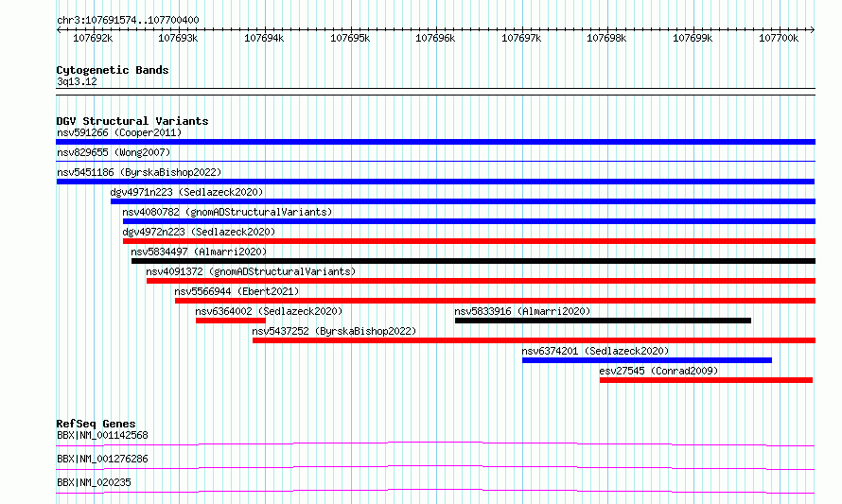Click the 107699k ruler tick label
Image resolution: width=842 pixels, height=504 pixels.
point(693,38)
